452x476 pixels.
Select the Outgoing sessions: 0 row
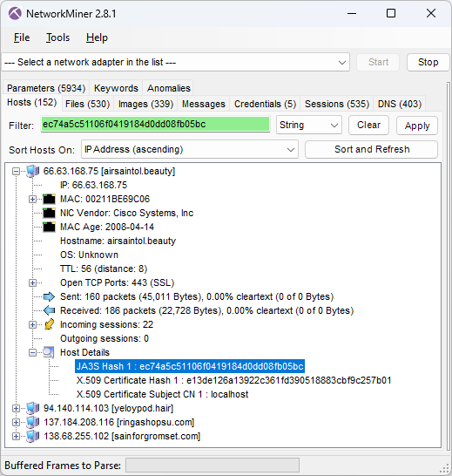click(105, 338)
